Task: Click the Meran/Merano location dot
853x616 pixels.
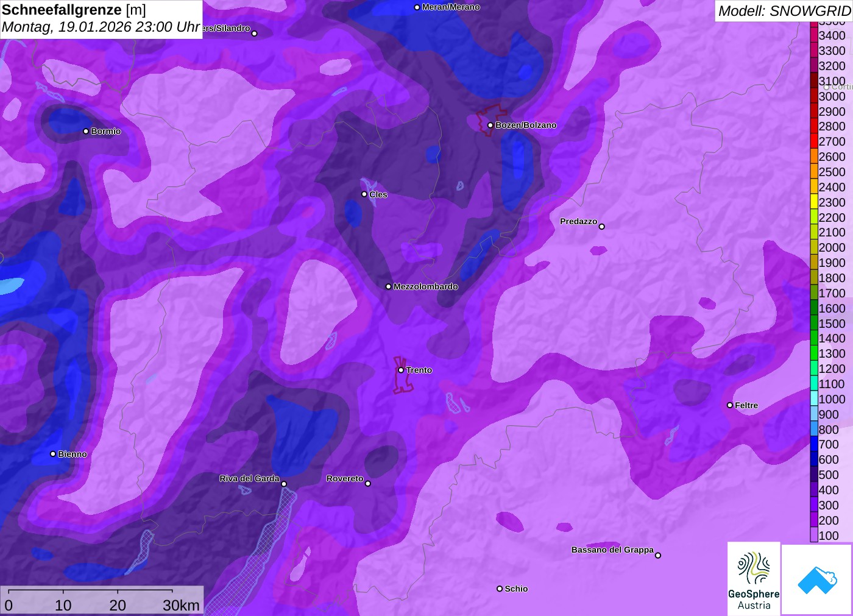Action: 417,7
